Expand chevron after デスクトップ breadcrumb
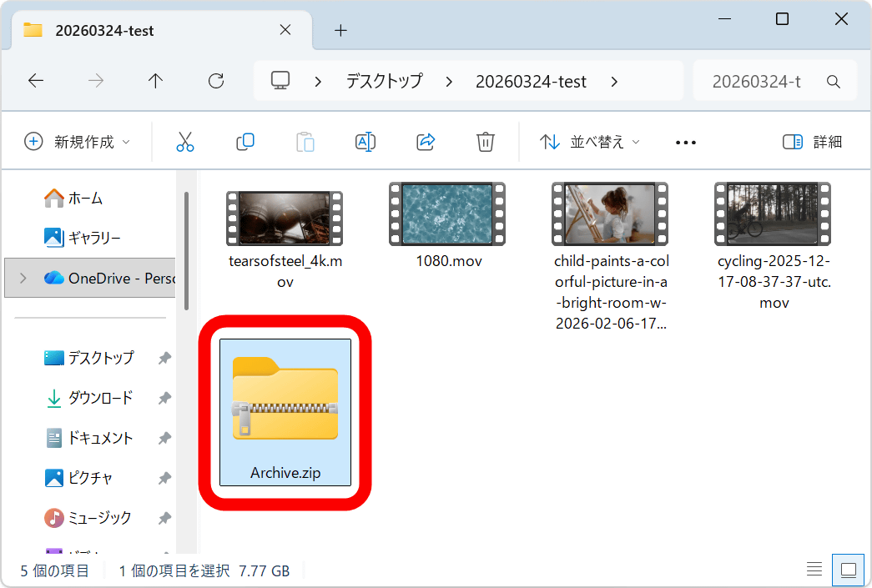 (449, 83)
